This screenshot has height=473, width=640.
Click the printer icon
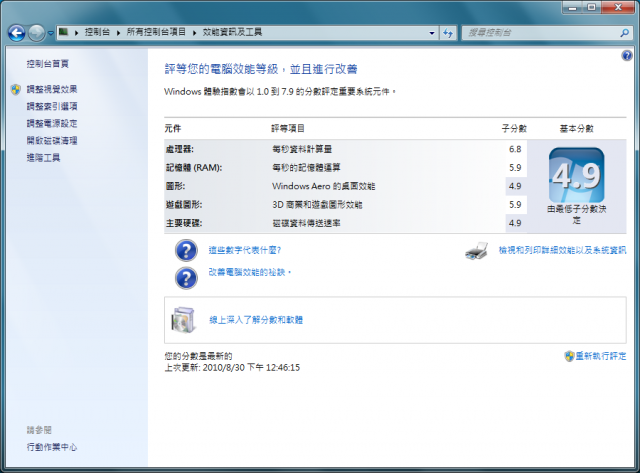477,251
